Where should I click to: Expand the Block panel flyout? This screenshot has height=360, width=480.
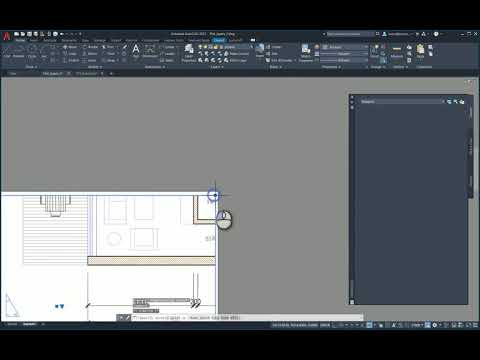tap(275, 67)
